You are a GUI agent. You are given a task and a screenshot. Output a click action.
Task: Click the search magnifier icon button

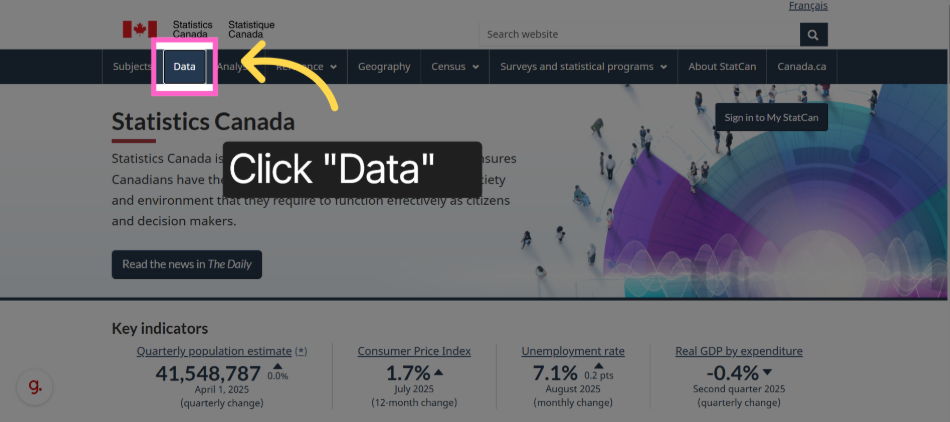(813, 35)
